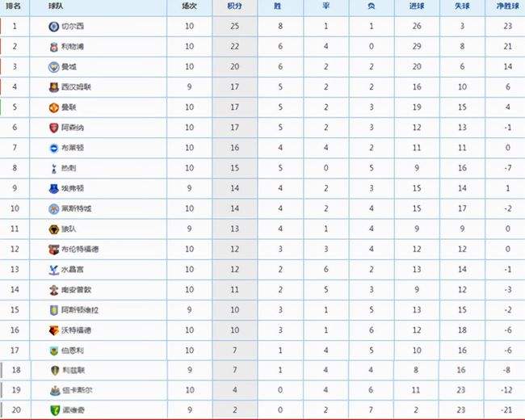Viewport: 525px width, 420px height.
Task: Sort by the 净胜球 goal difference header
Action: 507,6
